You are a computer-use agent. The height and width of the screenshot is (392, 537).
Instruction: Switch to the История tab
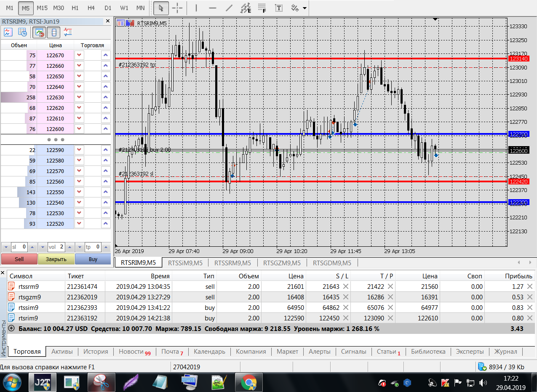point(96,352)
